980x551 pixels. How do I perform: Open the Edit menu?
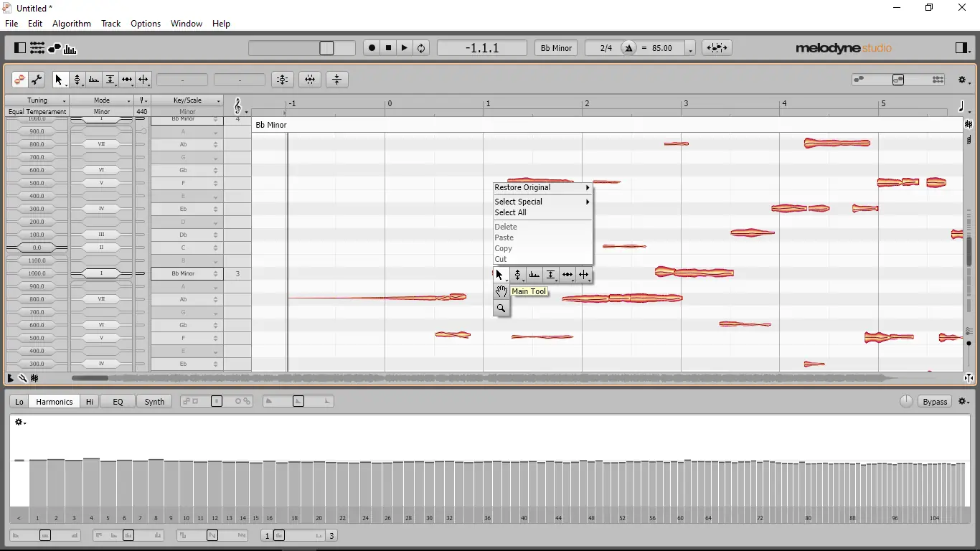[35, 24]
